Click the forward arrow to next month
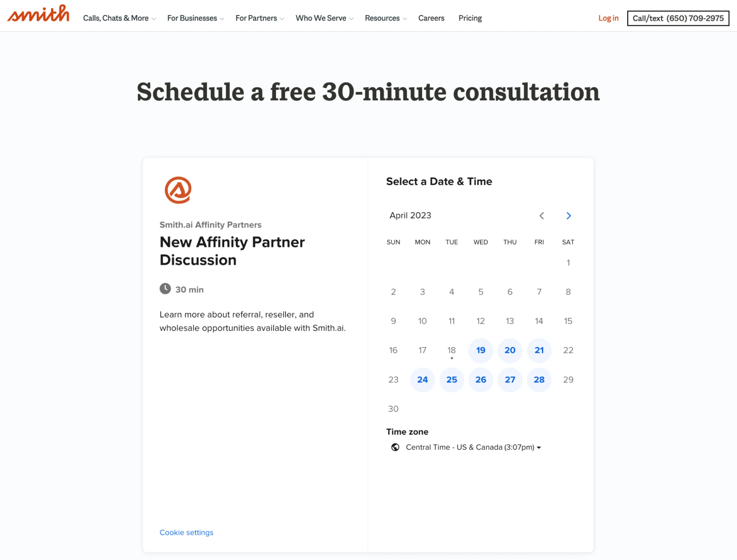 tap(568, 215)
